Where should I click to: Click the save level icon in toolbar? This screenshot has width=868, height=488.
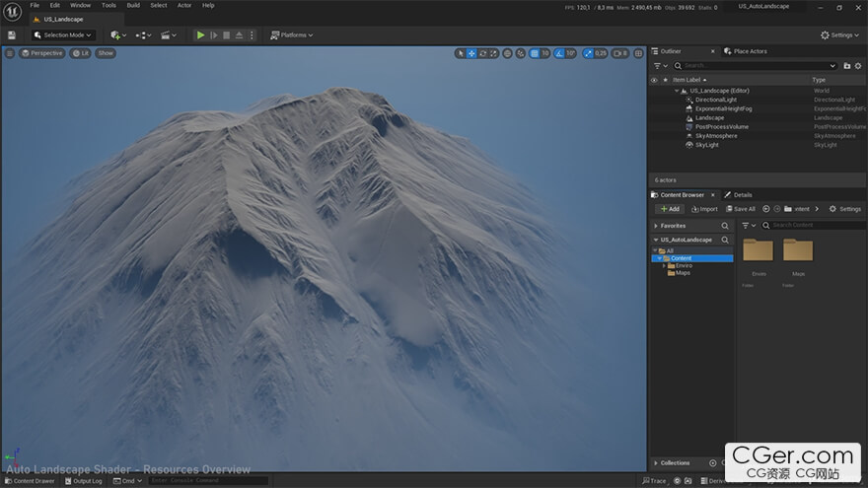coord(12,35)
